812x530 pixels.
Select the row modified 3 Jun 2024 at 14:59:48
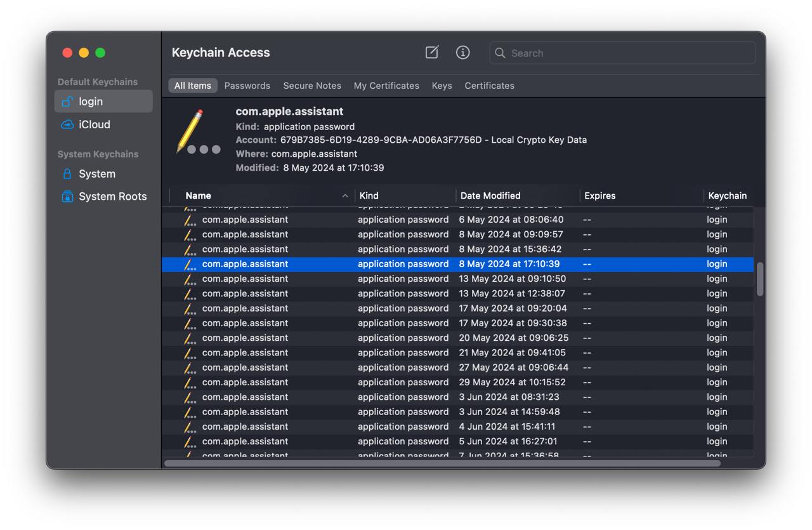coord(458,412)
